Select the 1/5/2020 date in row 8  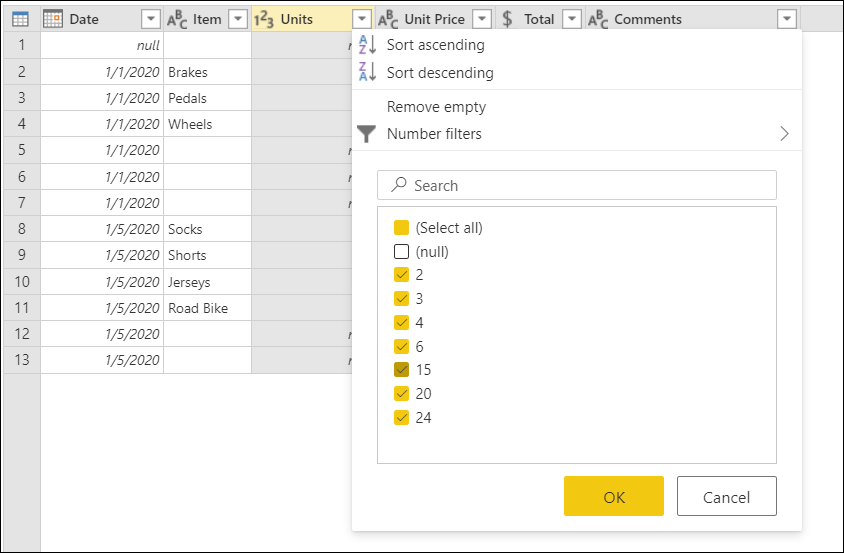pos(102,229)
